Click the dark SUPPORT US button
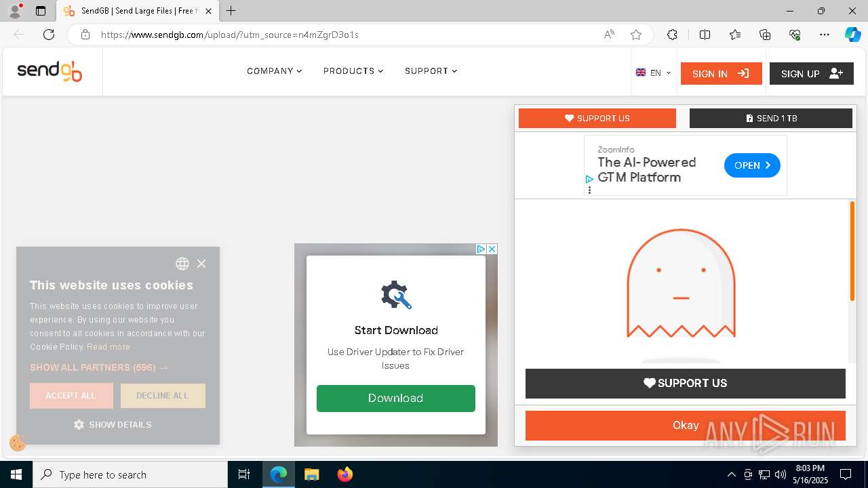 tap(685, 383)
